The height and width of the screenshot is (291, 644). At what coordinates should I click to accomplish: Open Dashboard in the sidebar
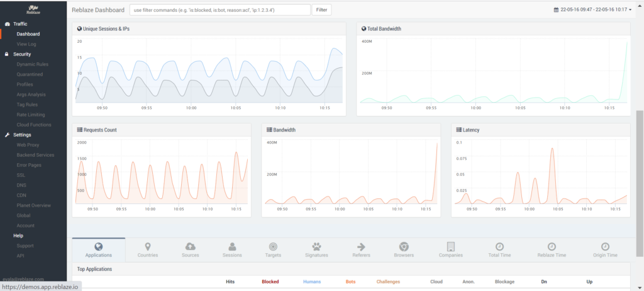[28, 34]
